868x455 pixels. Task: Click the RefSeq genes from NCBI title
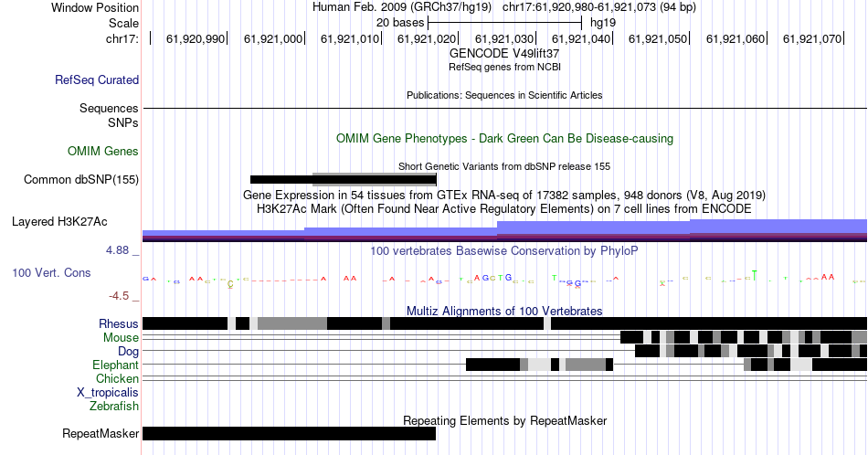coord(504,67)
